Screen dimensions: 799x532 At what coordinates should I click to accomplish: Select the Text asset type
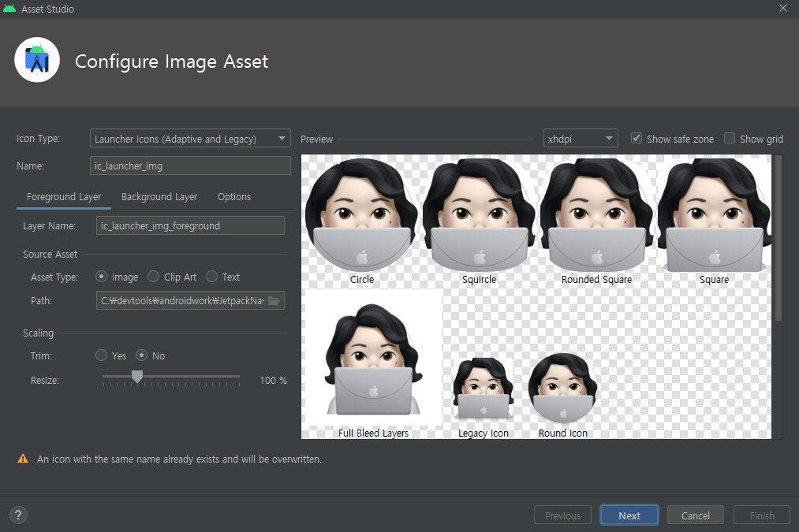[211, 277]
